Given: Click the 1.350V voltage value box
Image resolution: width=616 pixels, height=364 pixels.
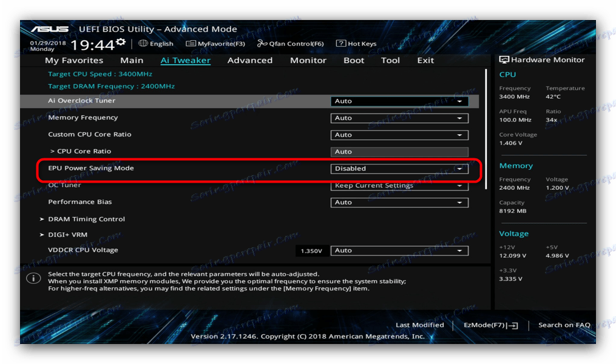Looking at the screenshot, I should [x=311, y=251].
